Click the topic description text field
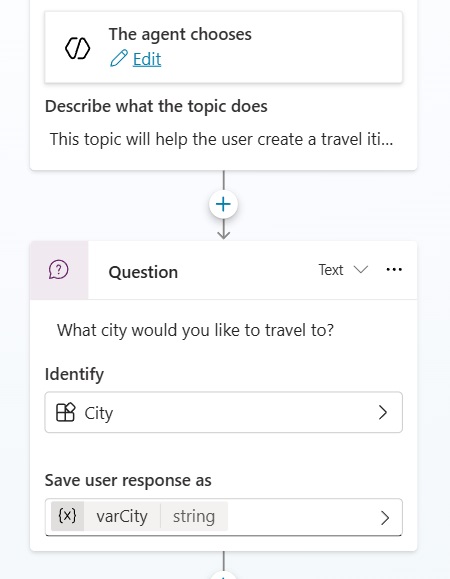450x579 pixels. [221, 139]
